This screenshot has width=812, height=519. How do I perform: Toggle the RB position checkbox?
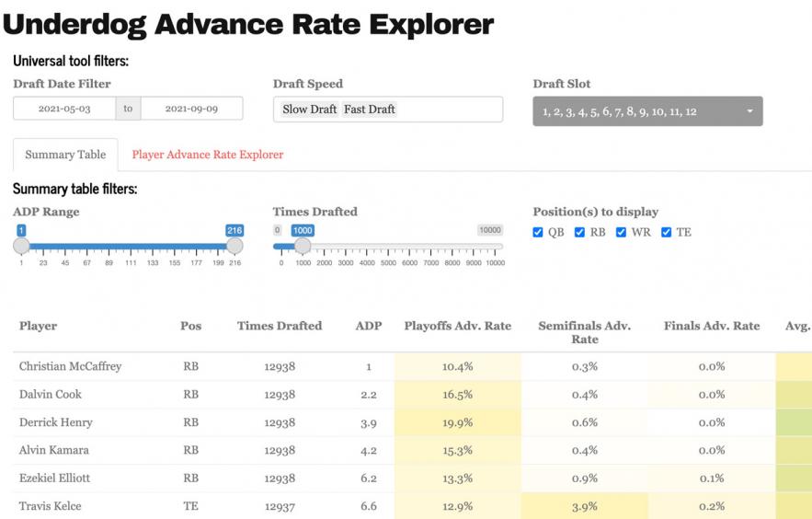tap(579, 233)
